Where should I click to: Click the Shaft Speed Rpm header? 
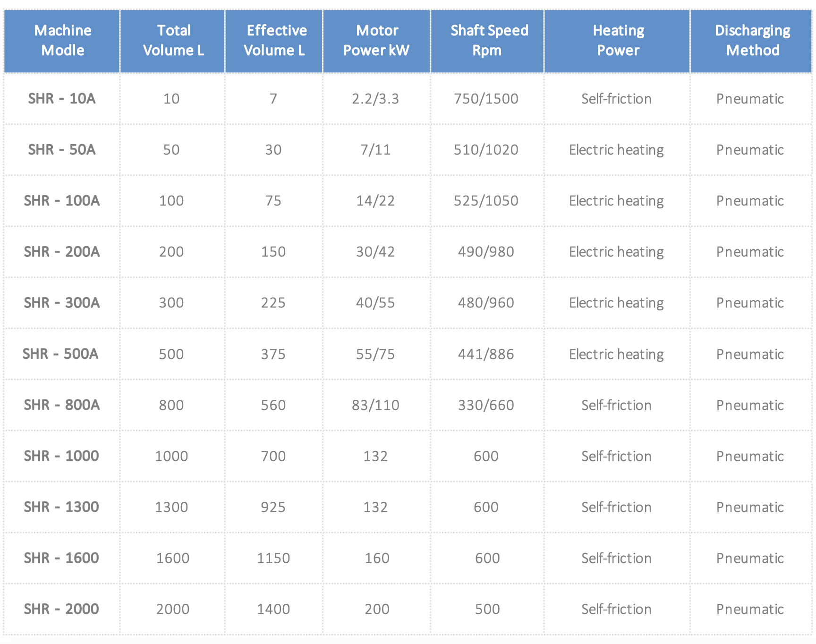click(x=488, y=41)
